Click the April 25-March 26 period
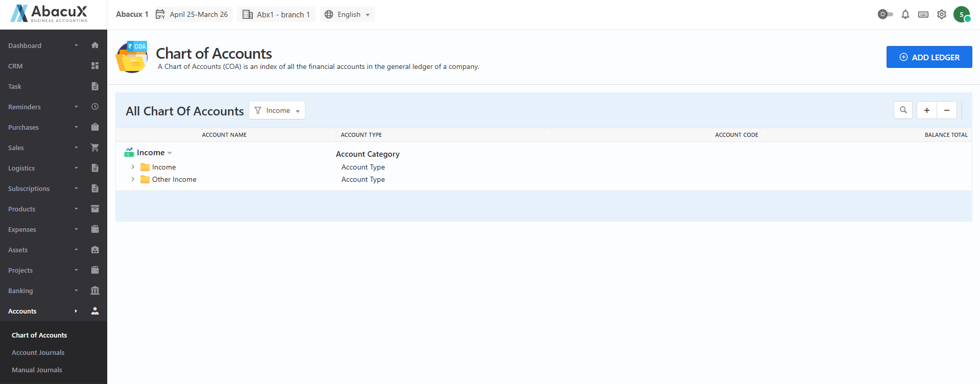This screenshot has width=980, height=384. coord(192,14)
